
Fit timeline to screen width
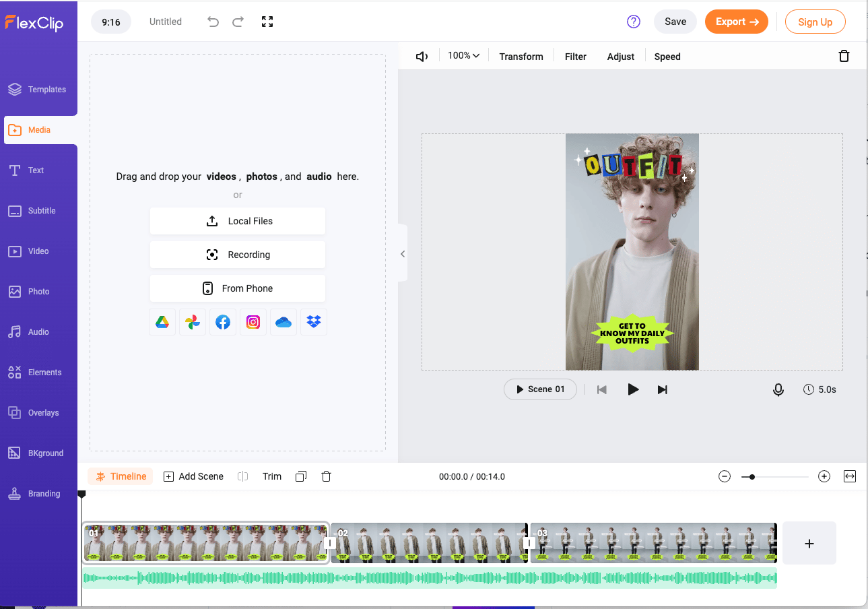click(x=850, y=476)
